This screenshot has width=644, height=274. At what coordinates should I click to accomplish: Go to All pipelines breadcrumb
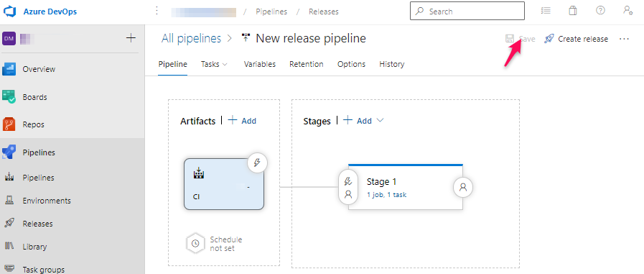(x=192, y=39)
